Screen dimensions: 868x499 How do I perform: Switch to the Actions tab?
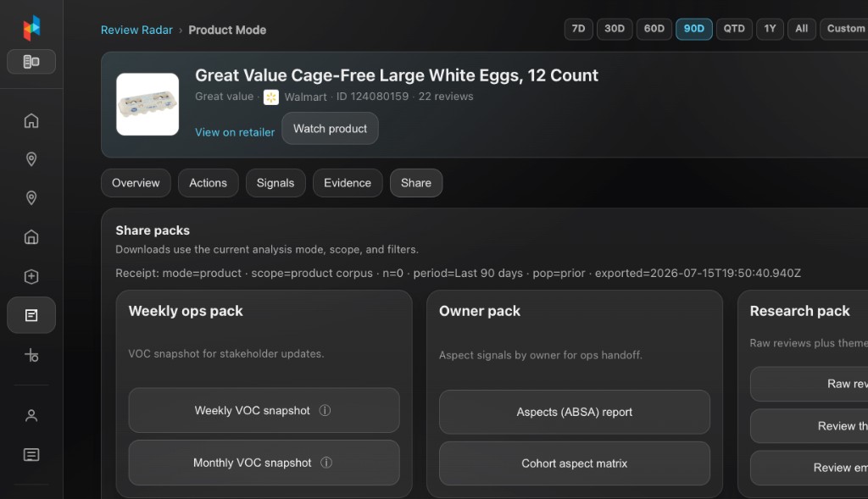pos(209,183)
